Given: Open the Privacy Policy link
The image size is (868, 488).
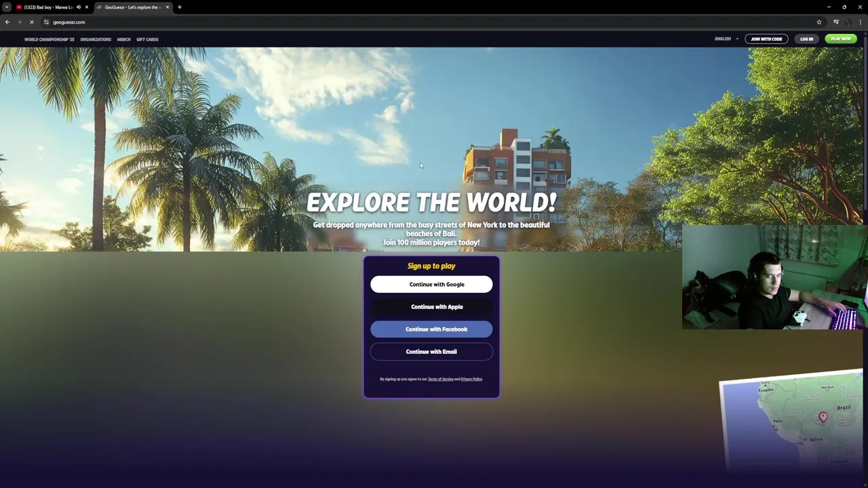Looking at the screenshot, I should 471,379.
